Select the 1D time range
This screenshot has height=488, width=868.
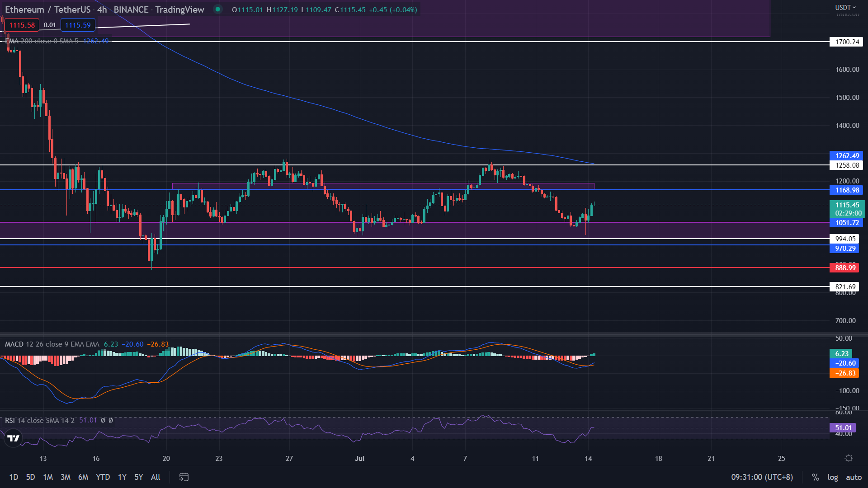point(14,477)
